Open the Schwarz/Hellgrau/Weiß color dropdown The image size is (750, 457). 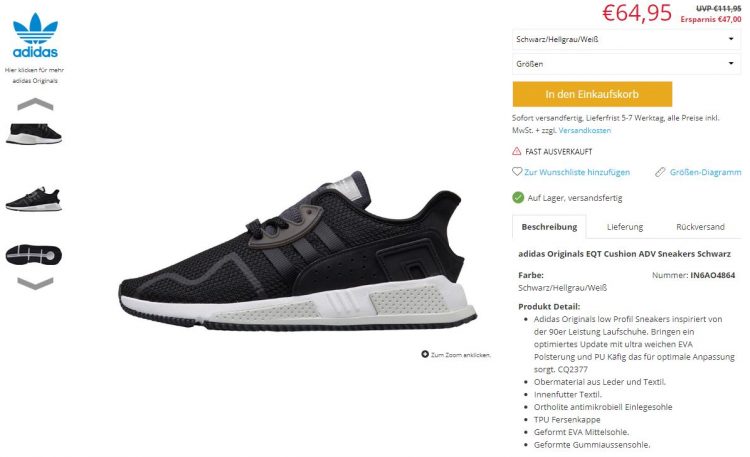[626, 39]
